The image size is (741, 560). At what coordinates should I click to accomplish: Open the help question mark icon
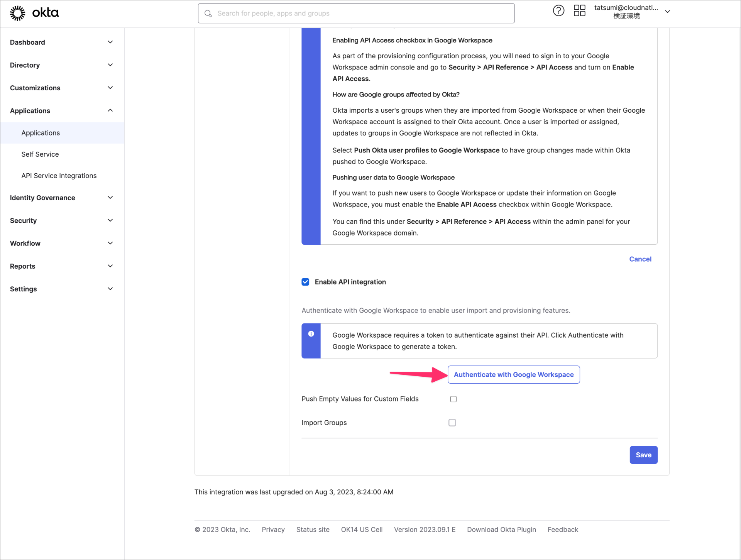point(558,10)
